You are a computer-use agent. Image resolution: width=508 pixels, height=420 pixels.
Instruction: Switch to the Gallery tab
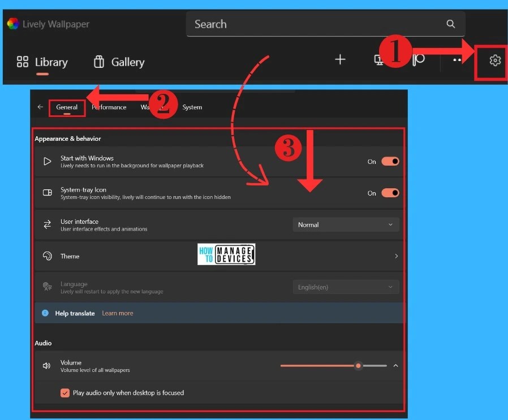pyautogui.click(x=119, y=62)
